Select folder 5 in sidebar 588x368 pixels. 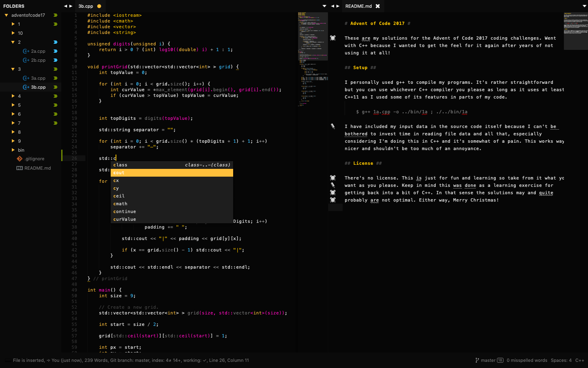[x=31, y=105]
